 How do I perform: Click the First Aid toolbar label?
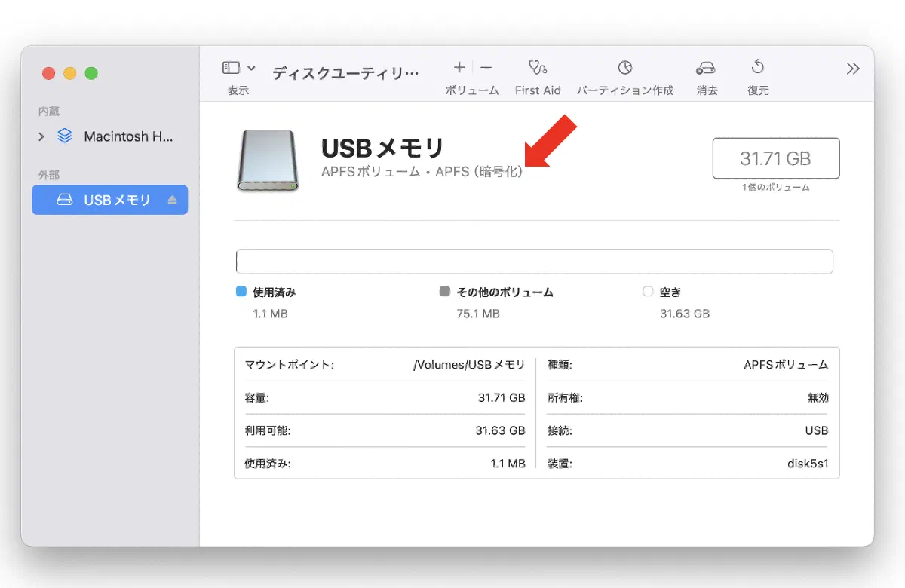(538, 90)
